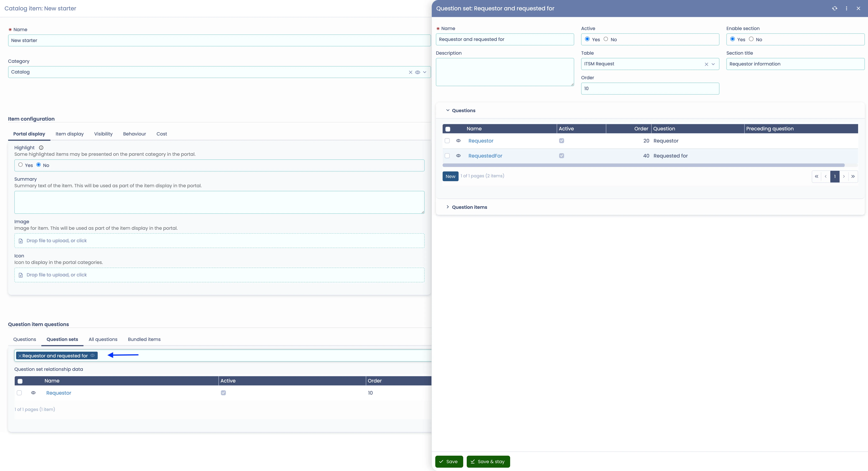Open the Category dropdown
Viewport: 868px width, 471px height.
[425, 72]
